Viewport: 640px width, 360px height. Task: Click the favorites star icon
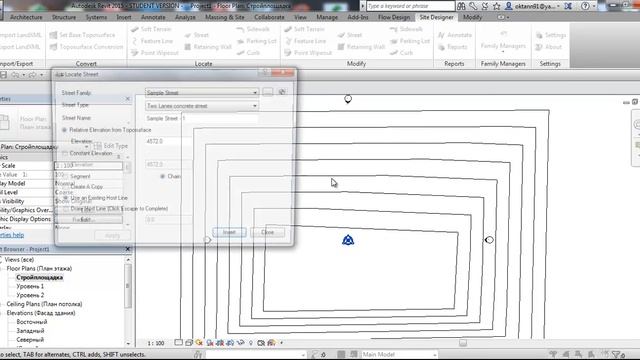(497, 6)
